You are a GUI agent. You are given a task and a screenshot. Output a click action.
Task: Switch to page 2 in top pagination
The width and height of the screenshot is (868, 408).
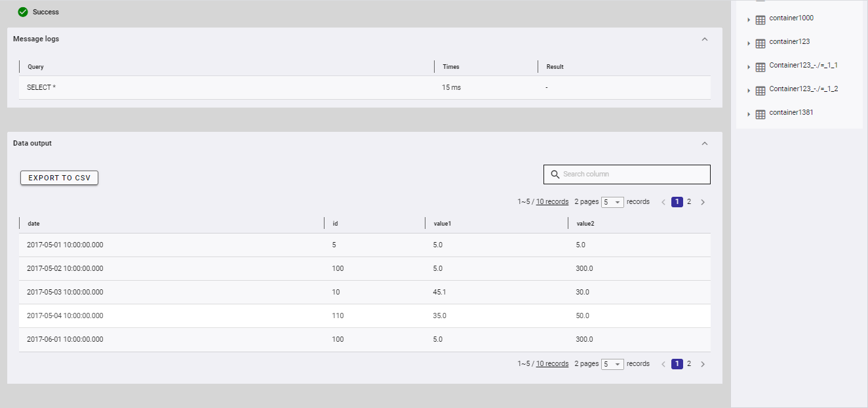pos(689,202)
